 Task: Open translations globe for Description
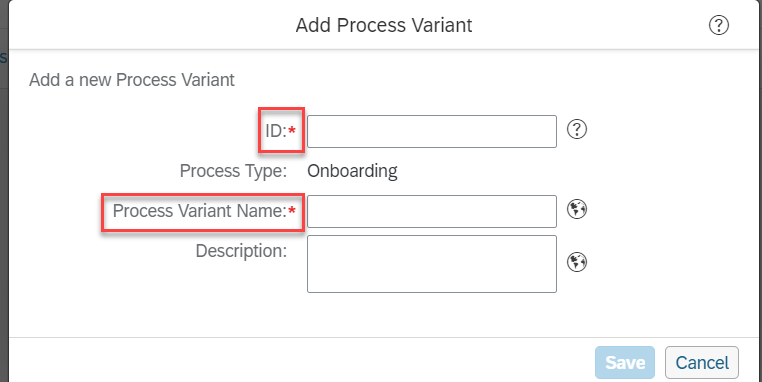pos(577,262)
